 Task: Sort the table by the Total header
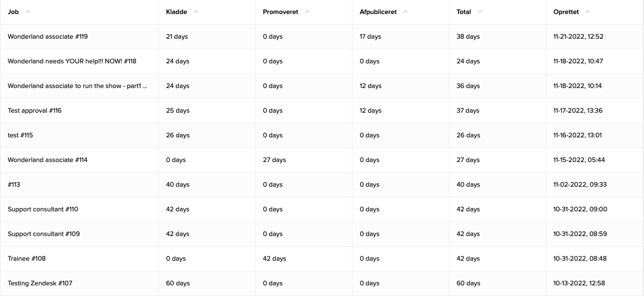(x=463, y=12)
